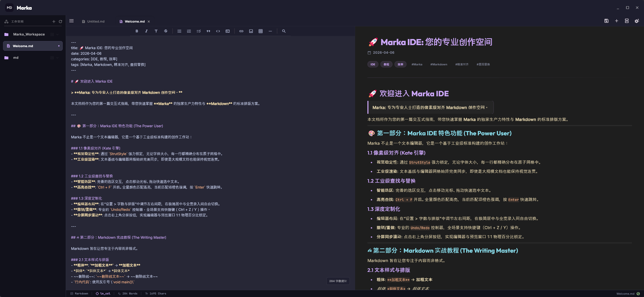Toggle split view layout
The image size is (644, 297).
[627, 21]
